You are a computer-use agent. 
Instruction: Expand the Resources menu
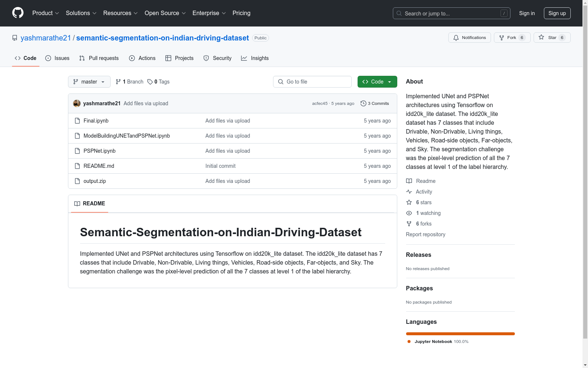tap(121, 13)
